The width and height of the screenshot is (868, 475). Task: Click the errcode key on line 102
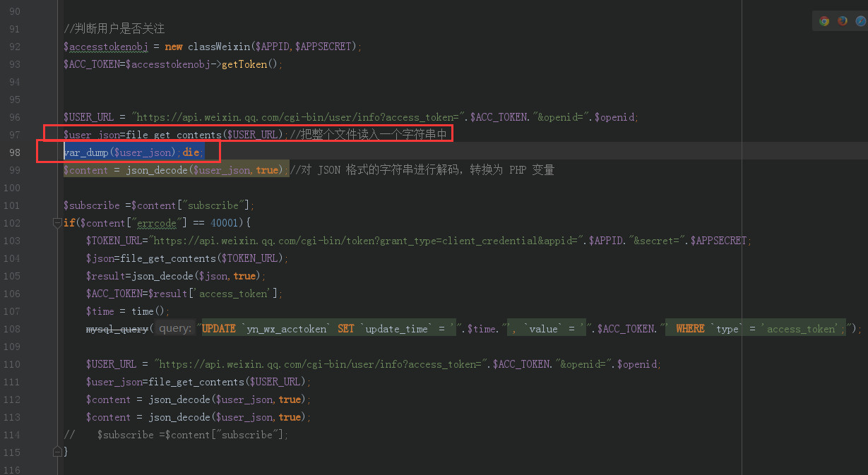click(156, 223)
